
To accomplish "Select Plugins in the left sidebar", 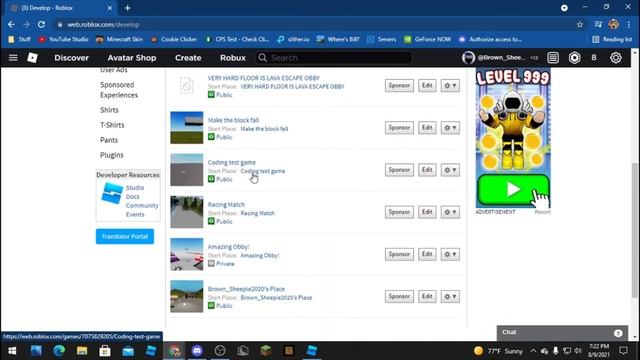I will [x=112, y=155].
